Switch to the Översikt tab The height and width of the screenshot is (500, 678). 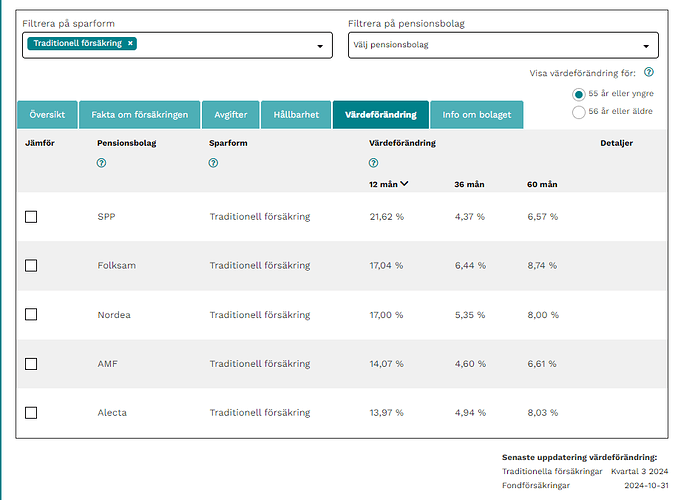click(48, 115)
